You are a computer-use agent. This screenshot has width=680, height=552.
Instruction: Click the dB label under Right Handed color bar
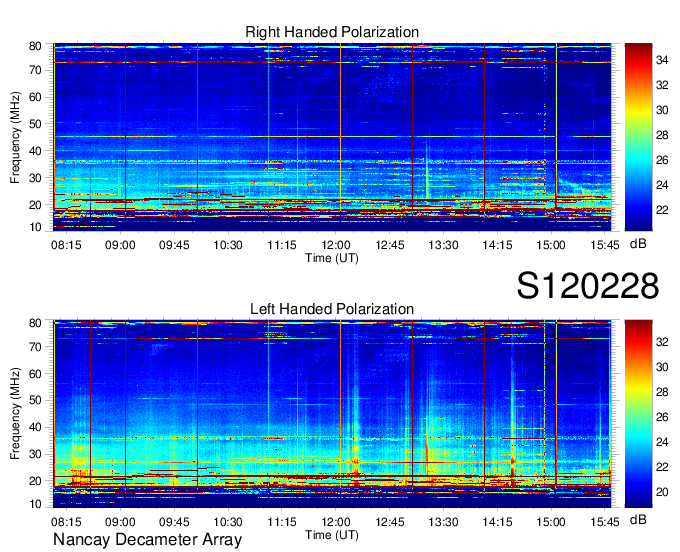(638, 244)
